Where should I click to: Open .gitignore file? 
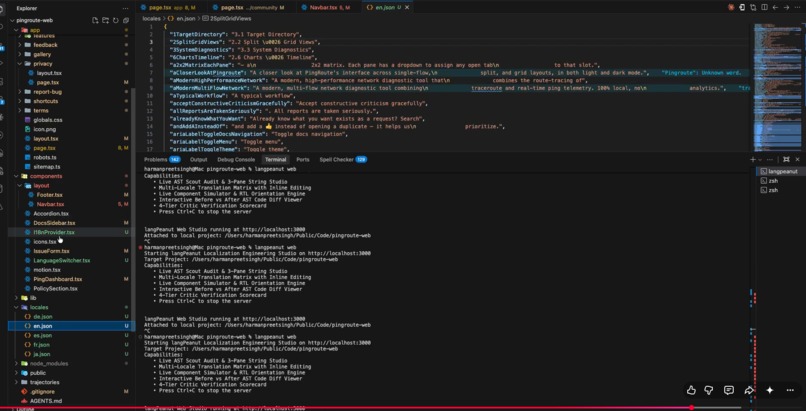(x=42, y=391)
